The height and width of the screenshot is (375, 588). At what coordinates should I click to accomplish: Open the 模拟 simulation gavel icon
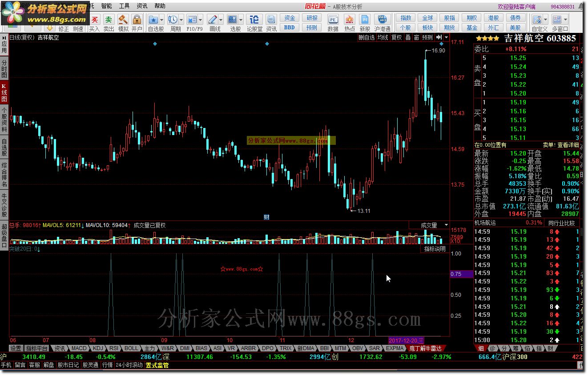[123, 20]
